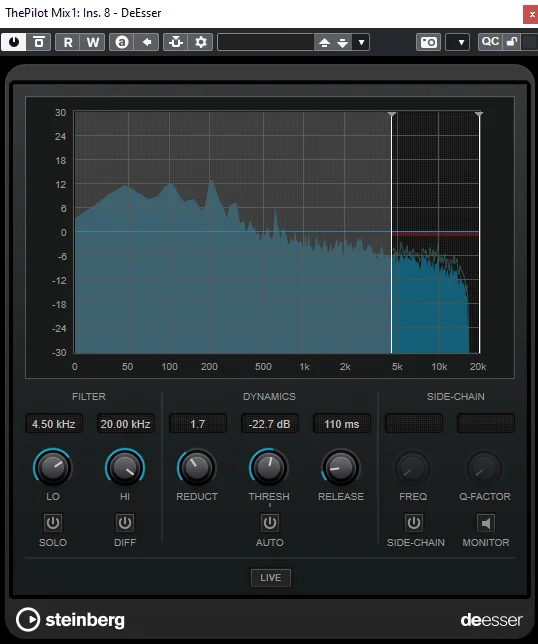Screen dimensions: 538x644
Task: Click the copy A to B arrow icon
Action: (x=147, y=42)
